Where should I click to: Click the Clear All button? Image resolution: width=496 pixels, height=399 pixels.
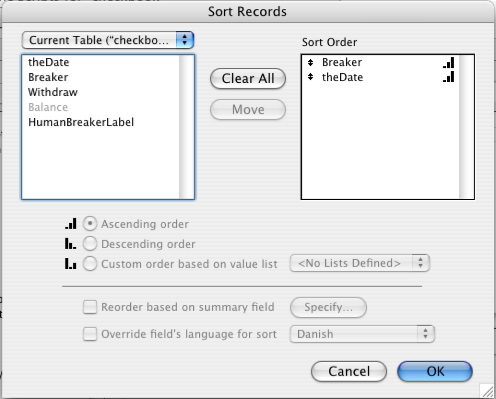coord(248,79)
